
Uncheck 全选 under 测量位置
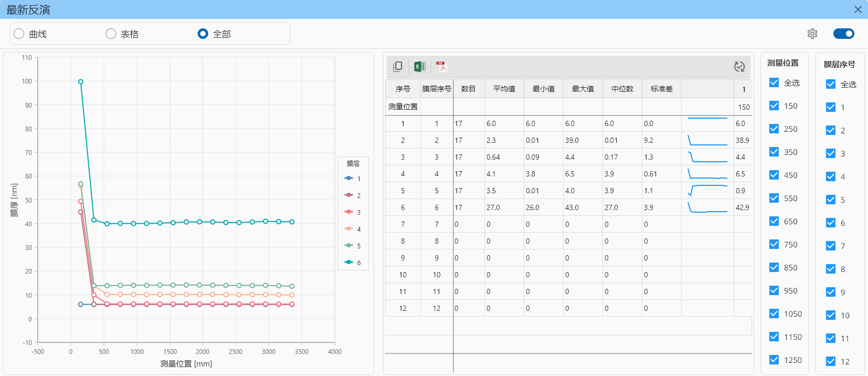pyautogui.click(x=774, y=82)
